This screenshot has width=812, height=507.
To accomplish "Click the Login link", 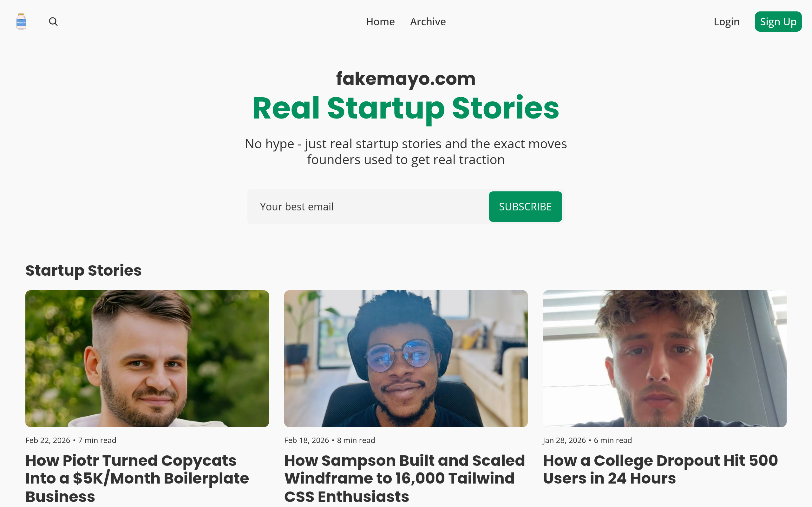I will click(x=726, y=22).
